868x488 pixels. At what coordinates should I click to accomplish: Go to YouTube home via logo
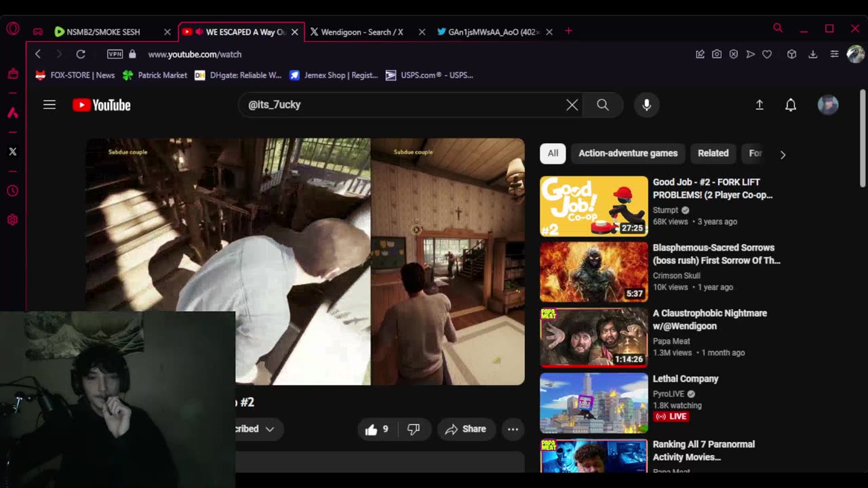click(x=102, y=105)
